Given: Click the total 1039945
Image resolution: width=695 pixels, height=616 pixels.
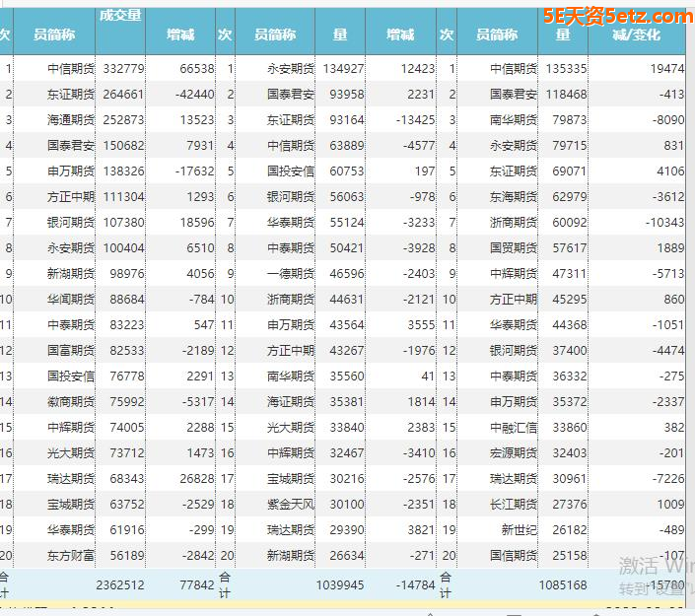Looking at the screenshot, I should pyautogui.click(x=340, y=585).
